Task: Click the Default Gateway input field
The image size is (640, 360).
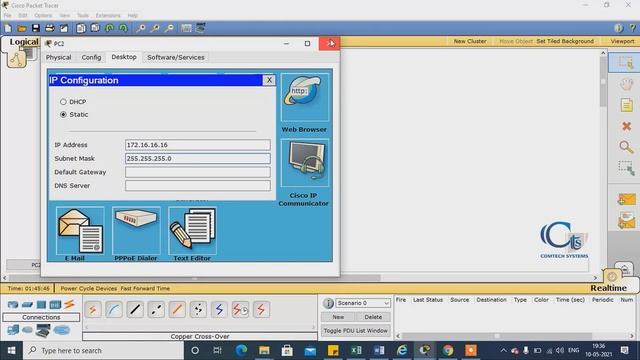Action: coord(198,172)
